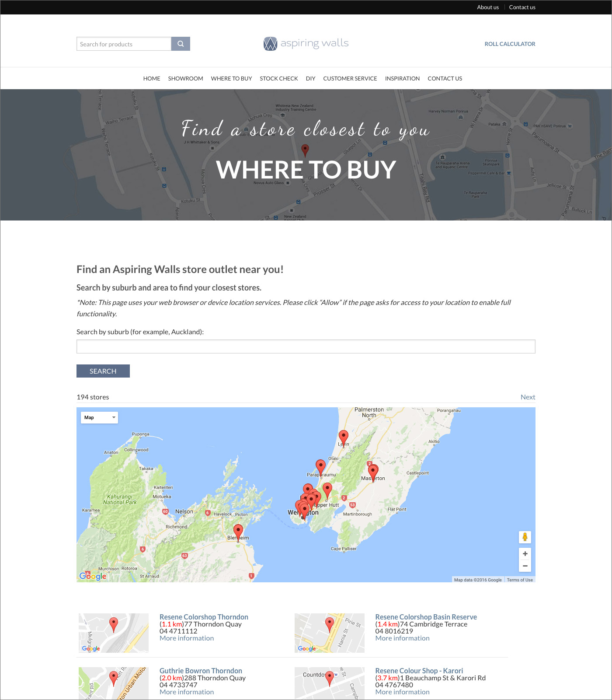The width and height of the screenshot is (612, 700).
Task: Focus the Search by suburb input
Action: click(306, 346)
